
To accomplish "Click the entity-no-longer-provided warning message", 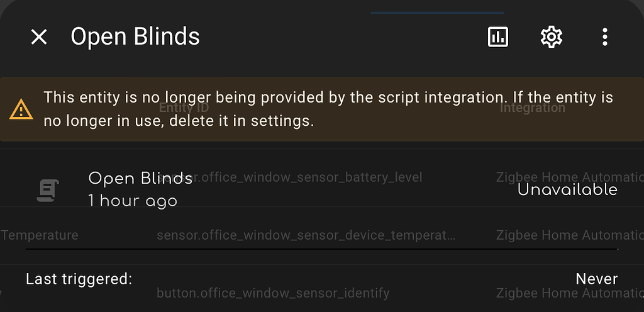I will point(327,109).
